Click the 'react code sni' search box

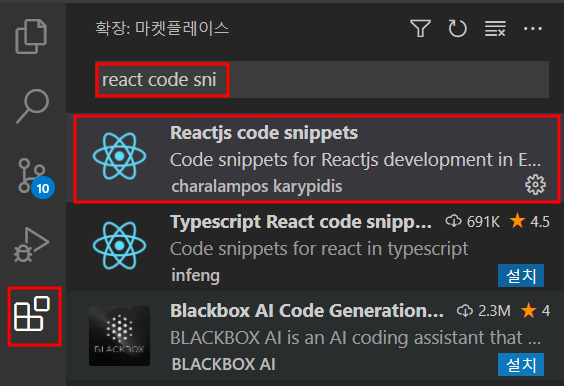(x=322, y=80)
